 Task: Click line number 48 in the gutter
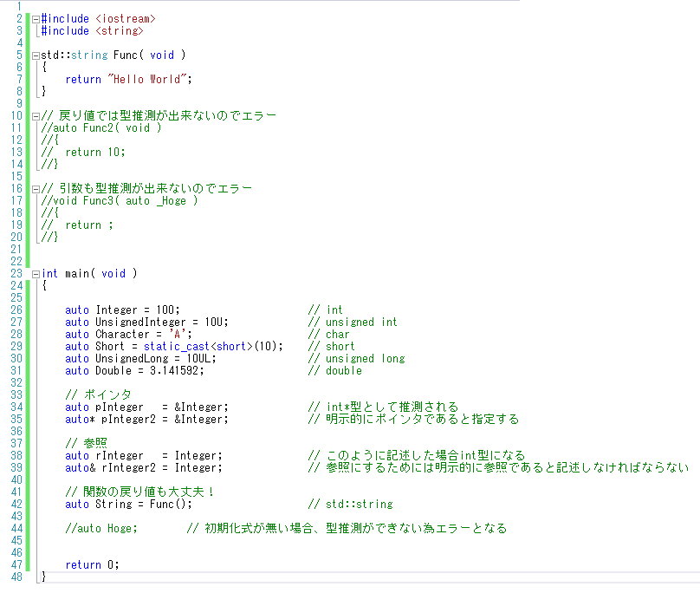coord(16,577)
